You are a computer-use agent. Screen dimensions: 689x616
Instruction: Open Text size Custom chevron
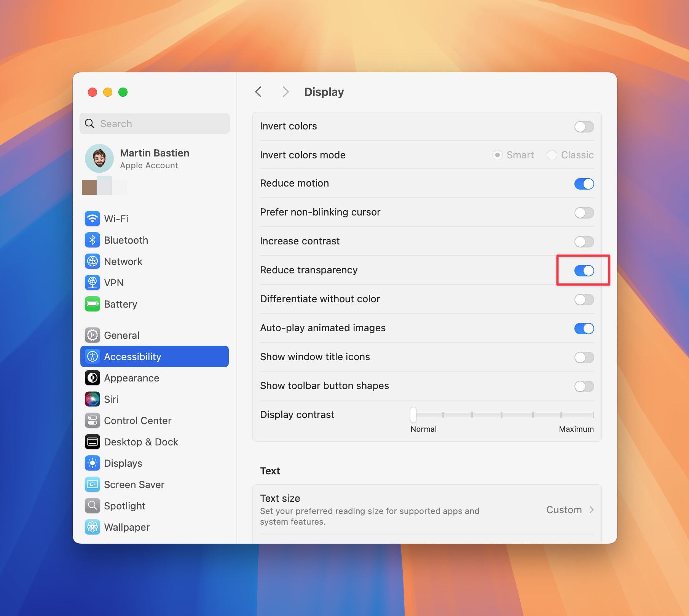[591, 510]
